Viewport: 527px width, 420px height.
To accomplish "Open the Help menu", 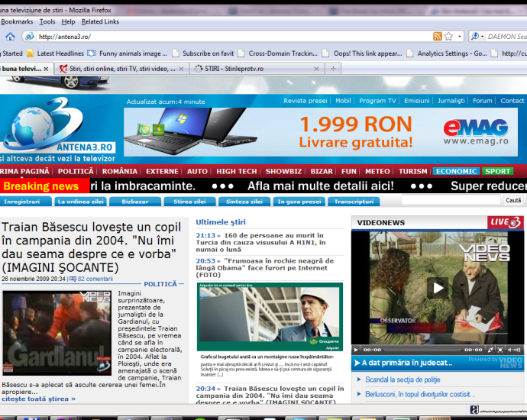I will point(68,21).
